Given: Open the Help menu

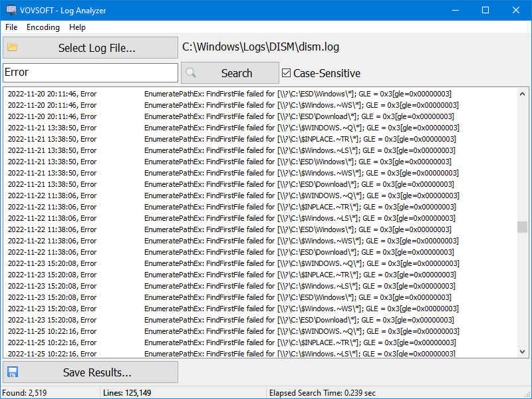Looking at the screenshot, I should pos(77,27).
